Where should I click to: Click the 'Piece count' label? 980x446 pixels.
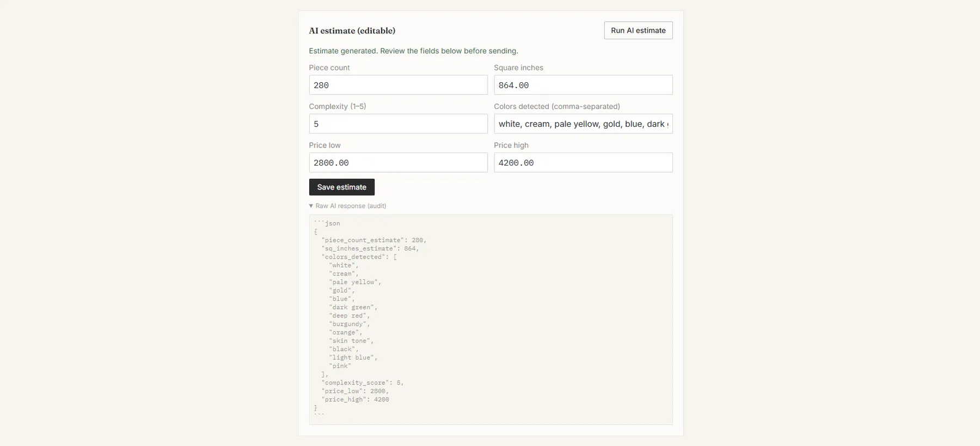329,68
